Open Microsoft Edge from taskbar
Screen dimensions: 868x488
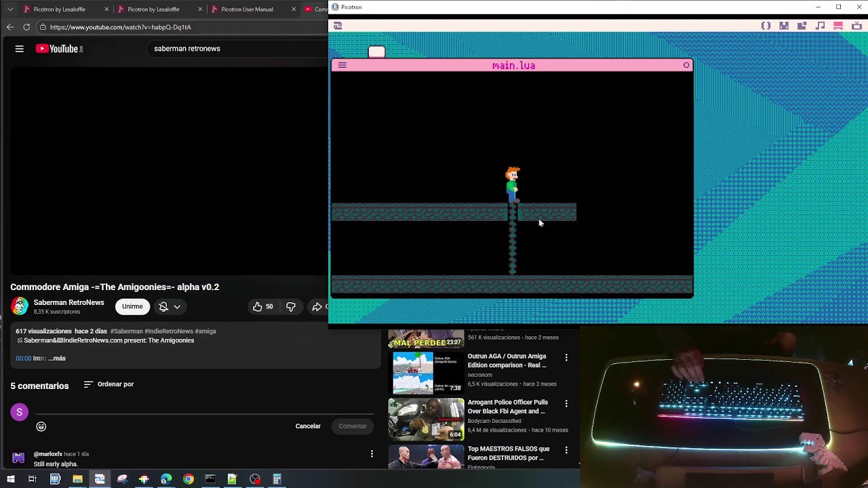(x=166, y=479)
